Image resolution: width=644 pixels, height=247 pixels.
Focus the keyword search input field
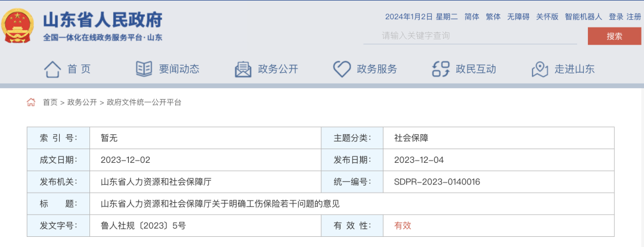470,36
